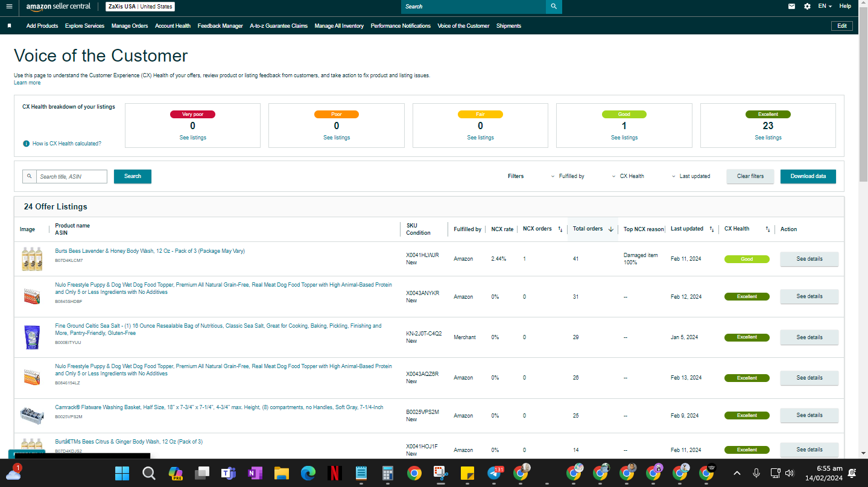The width and height of the screenshot is (868, 487).
Task: Expand the Fulfilled by filter dropdown
Action: [x=568, y=176]
